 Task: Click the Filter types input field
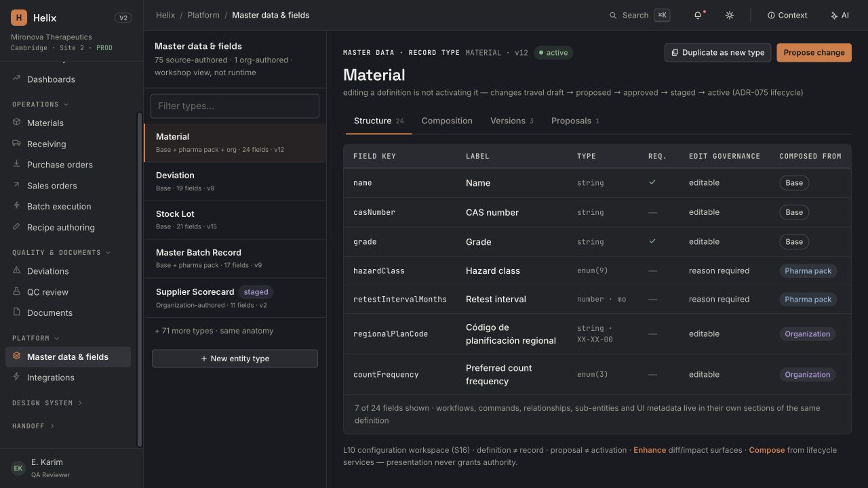click(235, 106)
